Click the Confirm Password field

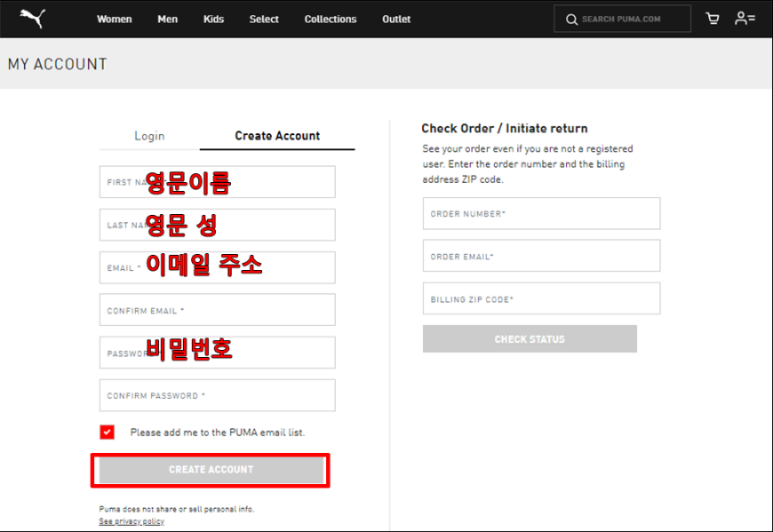click(218, 395)
